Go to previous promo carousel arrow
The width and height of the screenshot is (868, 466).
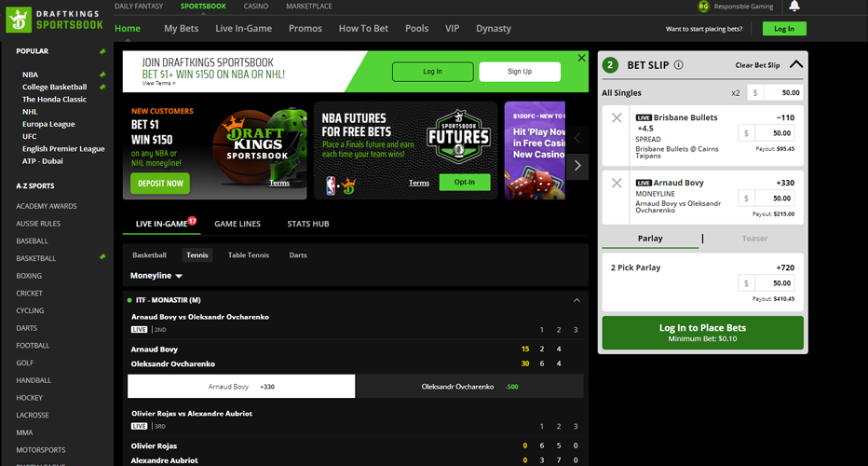(x=577, y=138)
